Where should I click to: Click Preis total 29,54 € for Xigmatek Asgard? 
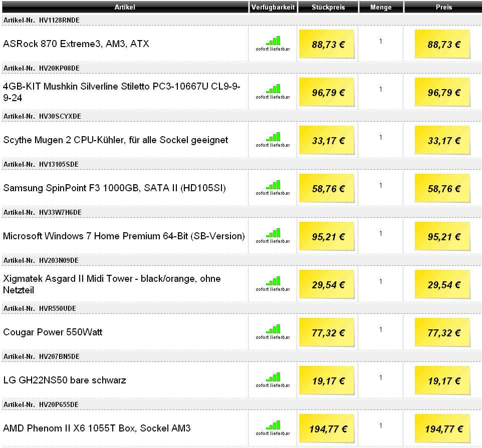coord(442,284)
